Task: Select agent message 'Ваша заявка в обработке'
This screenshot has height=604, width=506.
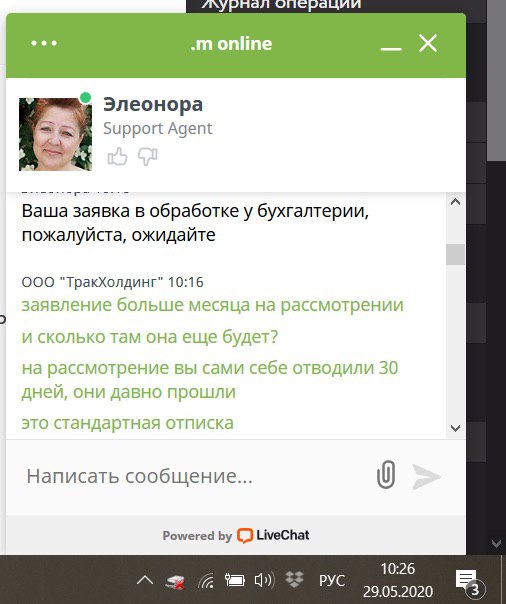Action: tap(195, 223)
